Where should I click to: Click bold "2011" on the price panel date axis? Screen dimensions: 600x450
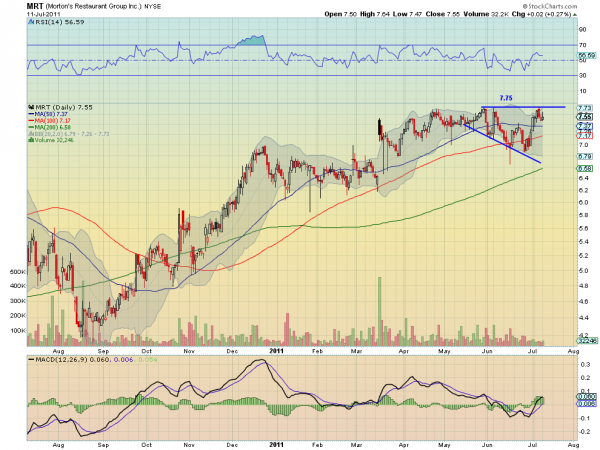[x=276, y=351]
